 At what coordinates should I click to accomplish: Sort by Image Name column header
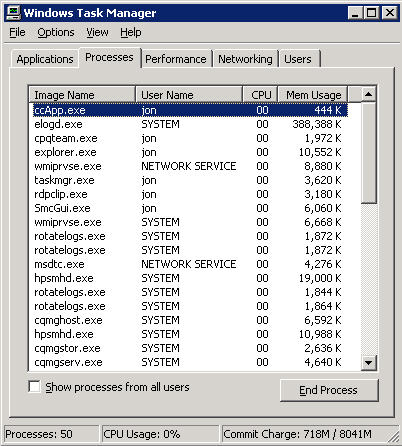tap(82, 95)
